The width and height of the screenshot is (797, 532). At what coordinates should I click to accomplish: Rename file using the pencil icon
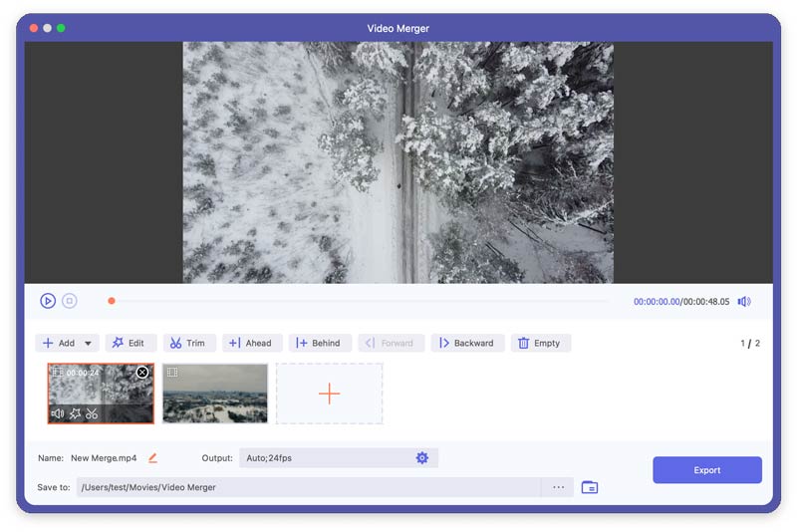152,458
